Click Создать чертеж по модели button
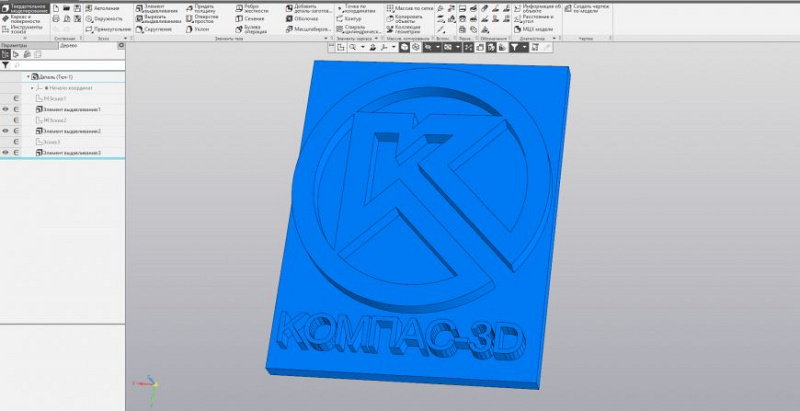The image size is (800, 411). [x=590, y=8]
